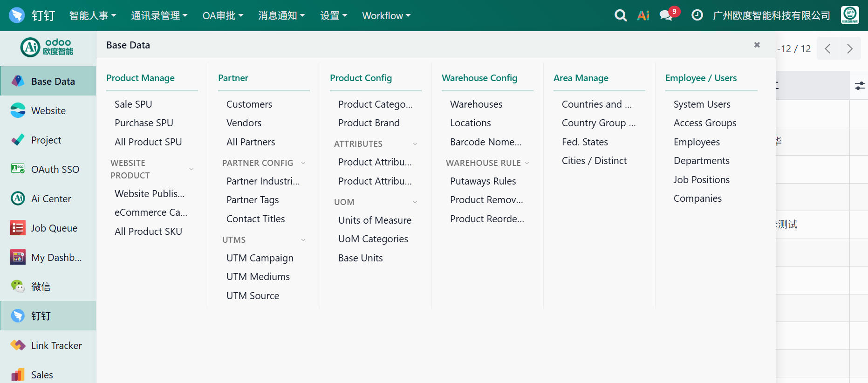Screen dimensions: 868x383
Task: Open OAuth SSO app in sidebar
Action: [48, 169]
